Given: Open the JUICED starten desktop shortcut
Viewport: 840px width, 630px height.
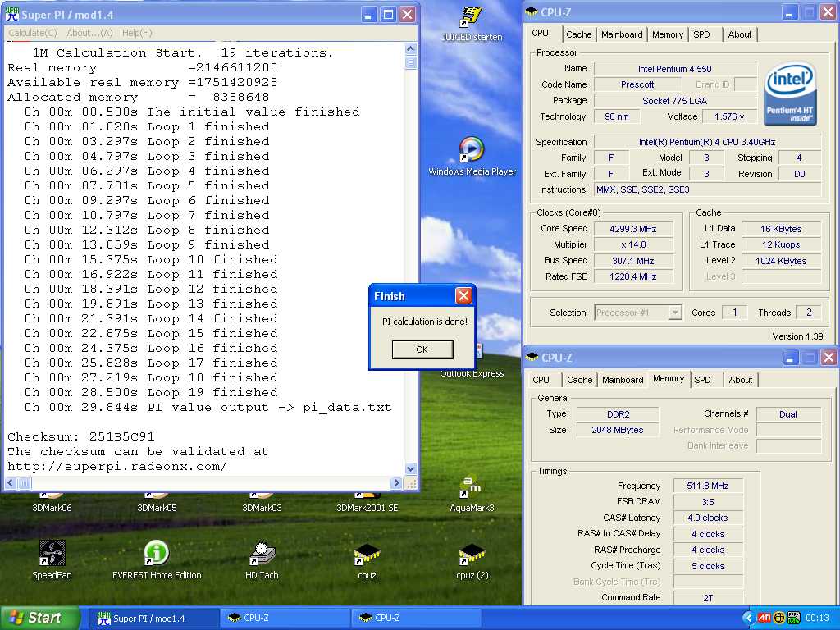Looking at the screenshot, I should pos(472,22).
